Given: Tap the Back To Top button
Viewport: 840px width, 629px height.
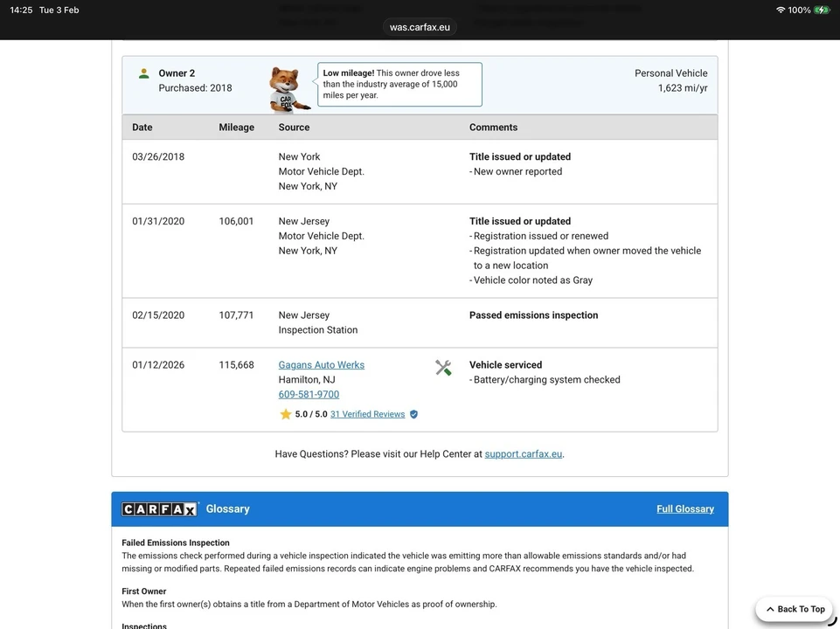Looking at the screenshot, I should coord(795,609).
